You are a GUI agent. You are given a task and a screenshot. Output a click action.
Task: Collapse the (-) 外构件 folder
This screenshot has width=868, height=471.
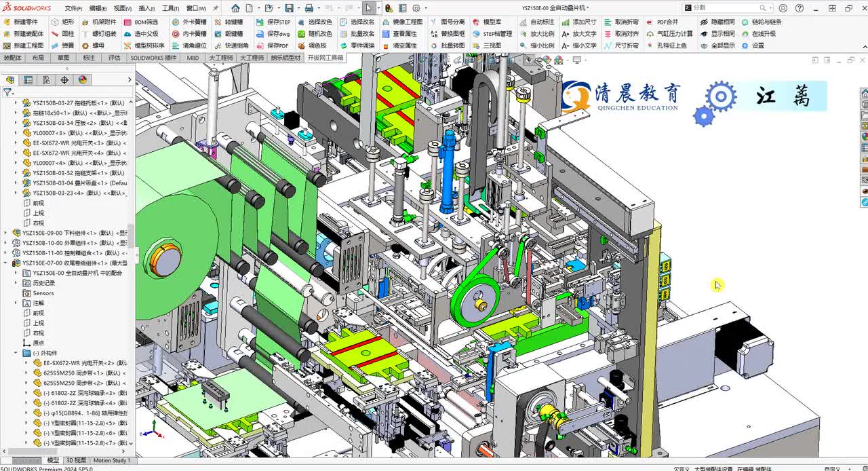[x=16, y=353]
